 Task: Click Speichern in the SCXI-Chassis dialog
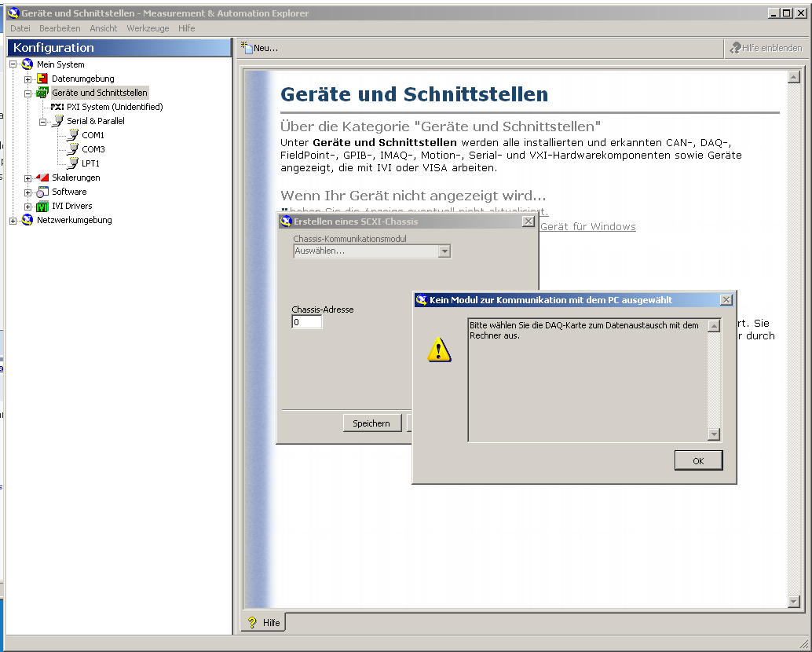(x=371, y=423)
